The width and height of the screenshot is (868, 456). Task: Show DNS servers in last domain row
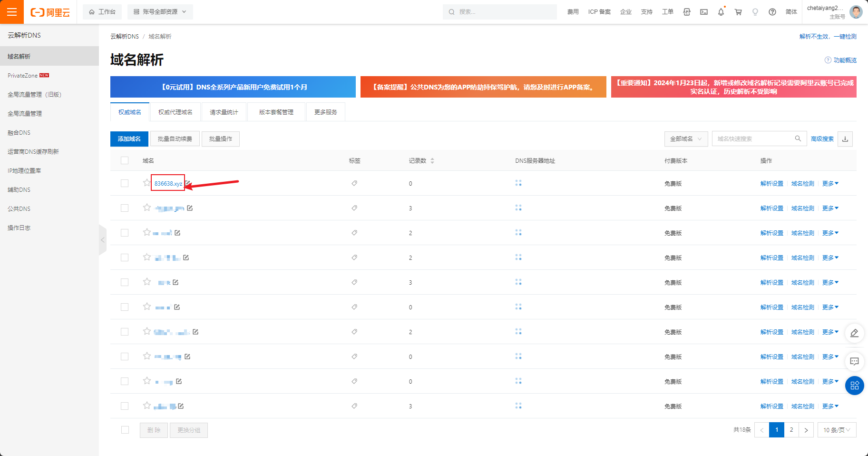click(518, 406)
